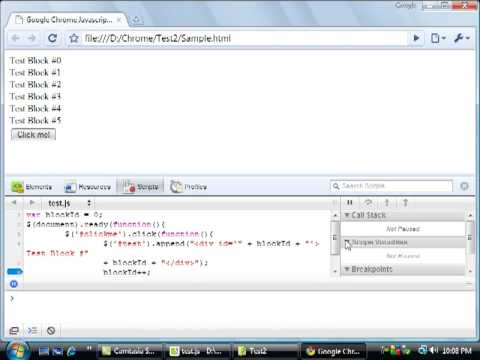The image size is (480, 360).
Task: Clear the console log
Action: point(51,331)
